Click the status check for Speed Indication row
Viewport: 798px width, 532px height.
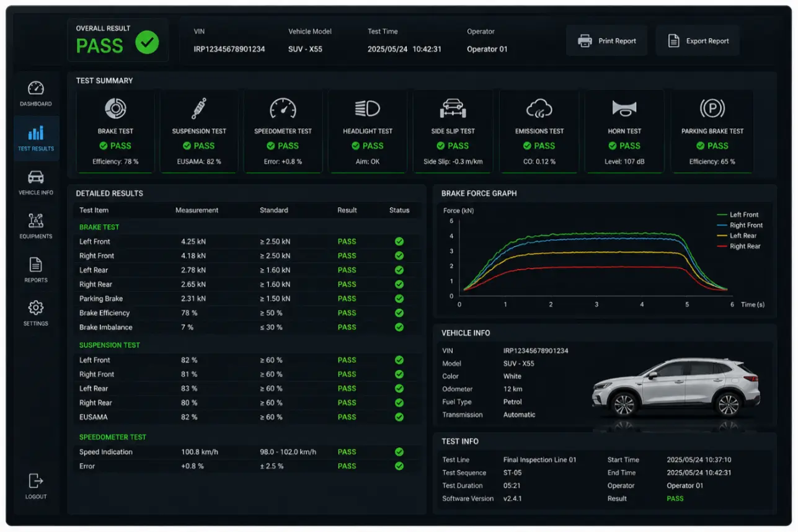click(x=399, y=452)
